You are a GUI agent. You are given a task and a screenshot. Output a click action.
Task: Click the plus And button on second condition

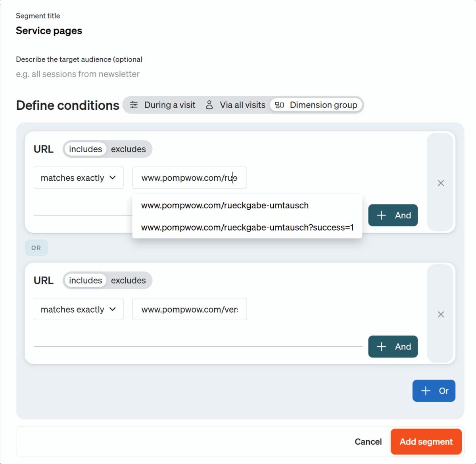point(393,346)
